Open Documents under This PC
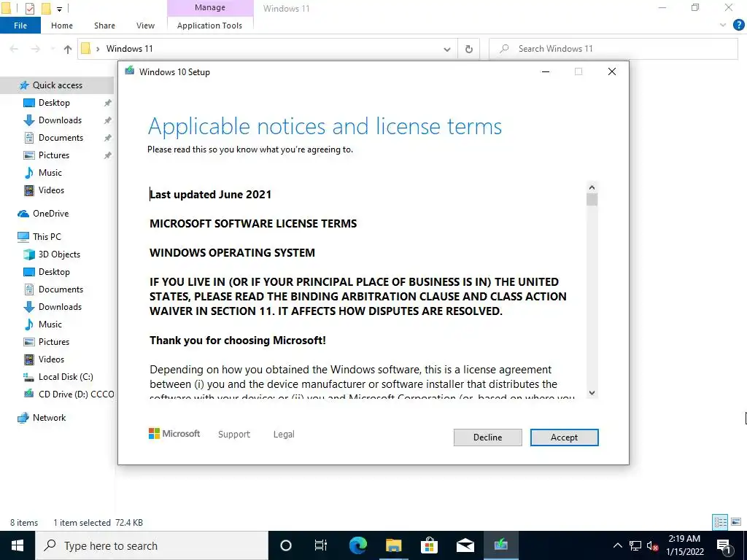 pyautogui.click(x=61, y=289)
